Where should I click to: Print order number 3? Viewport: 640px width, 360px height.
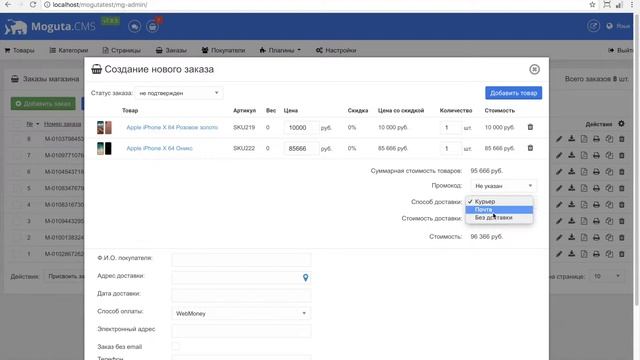coord(596,221)
